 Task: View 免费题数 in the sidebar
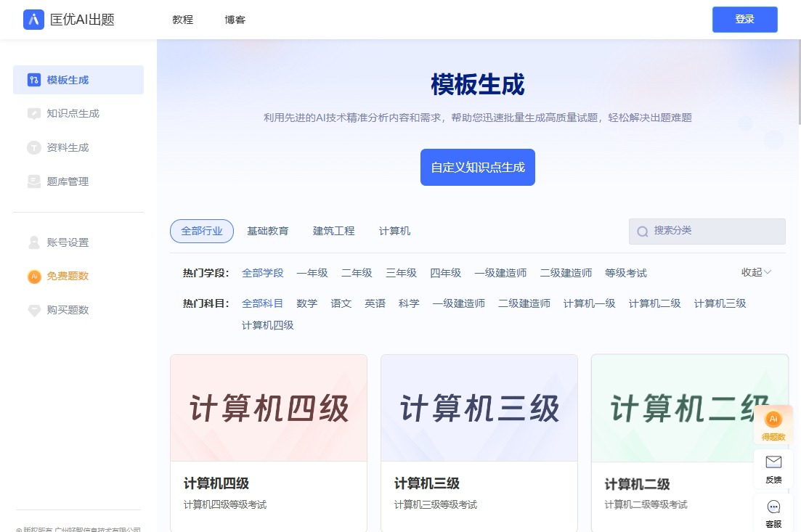point(68,277)
